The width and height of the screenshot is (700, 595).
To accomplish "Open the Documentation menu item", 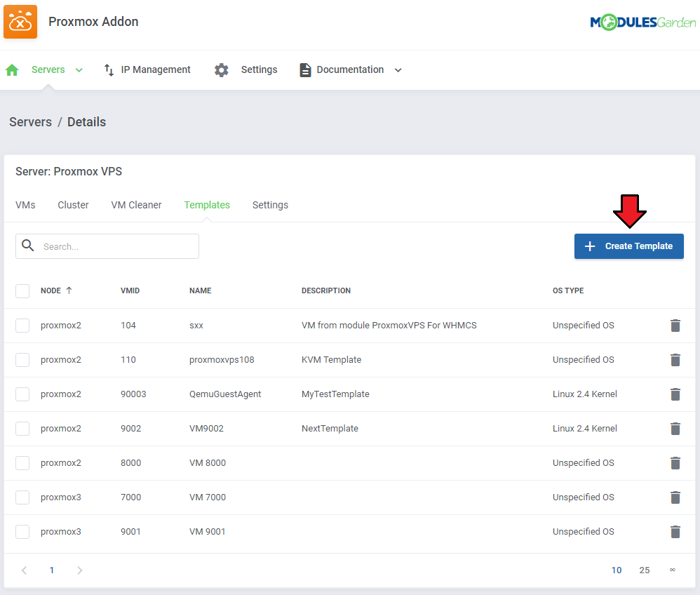I will tap(350, 69).
